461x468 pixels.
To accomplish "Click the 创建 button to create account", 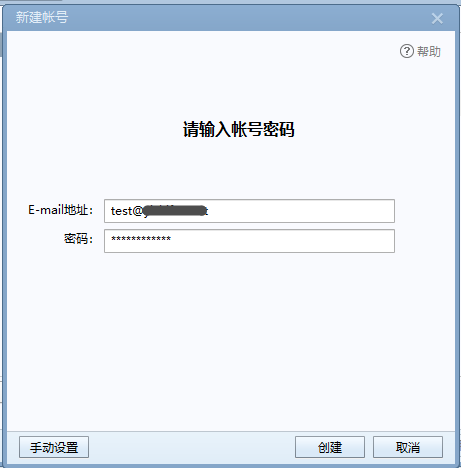I will tap(330, 447).
